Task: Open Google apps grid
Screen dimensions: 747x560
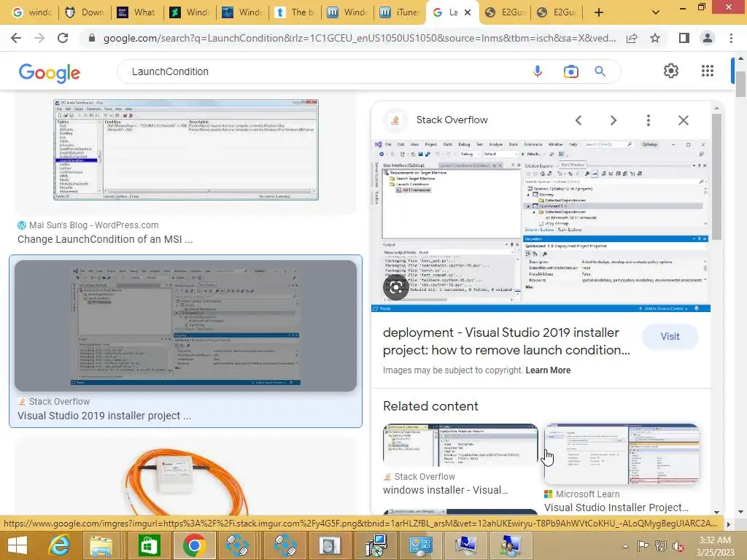Action: coord(708,71)
